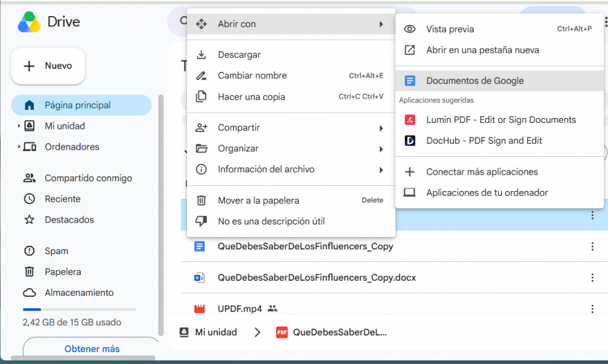
Task: Click the Vista previa eye icon
Action: 410,29
